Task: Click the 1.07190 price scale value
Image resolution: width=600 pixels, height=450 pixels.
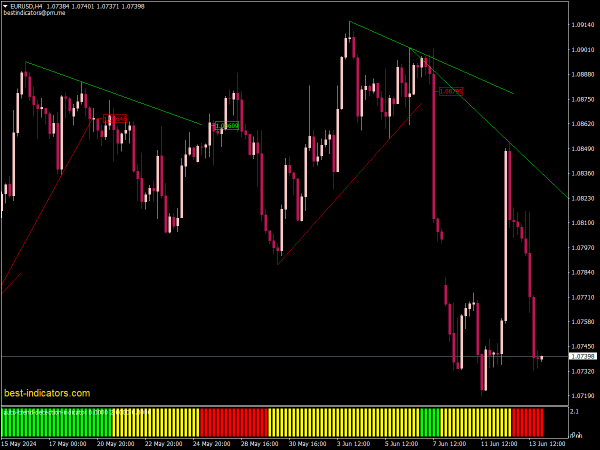Action: (x=583, y=396)
